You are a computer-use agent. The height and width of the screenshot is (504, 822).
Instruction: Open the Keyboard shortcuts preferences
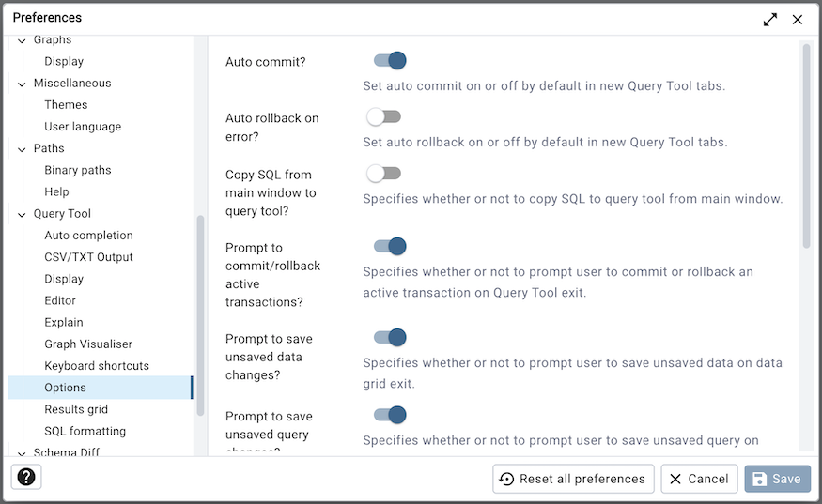(97, 366)
